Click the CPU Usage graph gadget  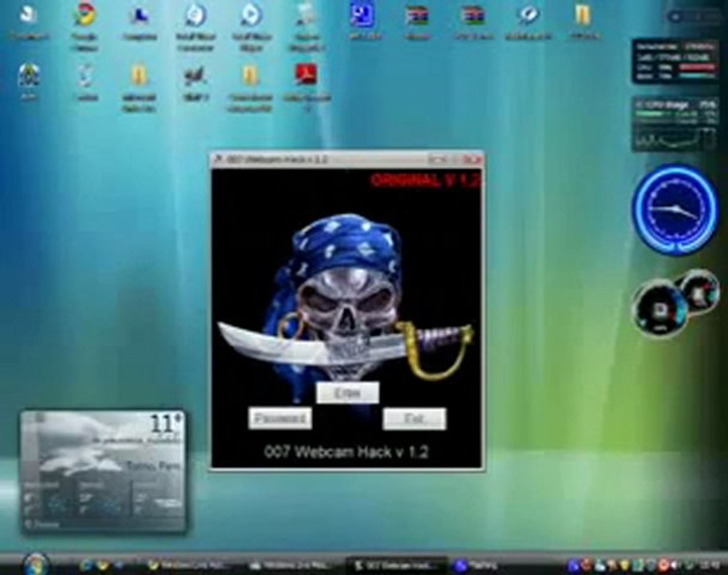point(675,124)
